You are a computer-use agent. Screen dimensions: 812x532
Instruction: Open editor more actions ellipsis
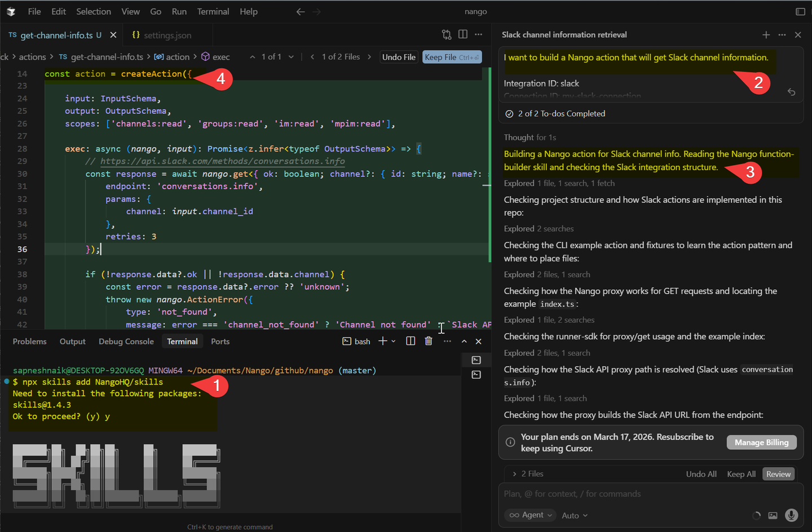click(479, 34)
